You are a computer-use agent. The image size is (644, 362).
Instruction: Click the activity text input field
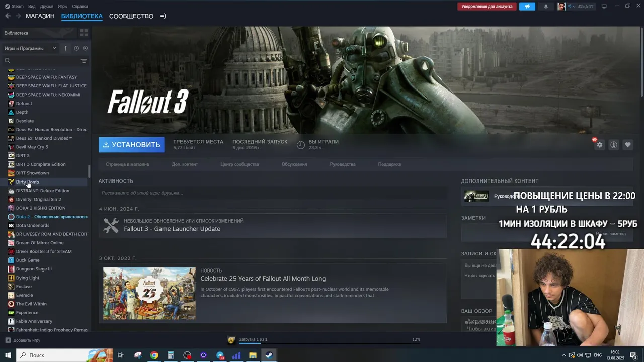tap(273, 193)
